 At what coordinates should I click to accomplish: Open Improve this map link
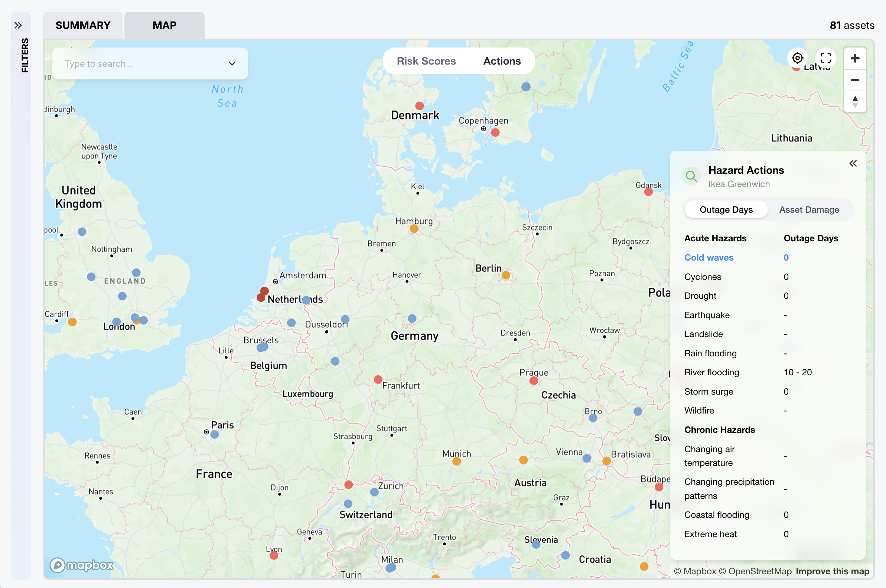coord(833,571)
